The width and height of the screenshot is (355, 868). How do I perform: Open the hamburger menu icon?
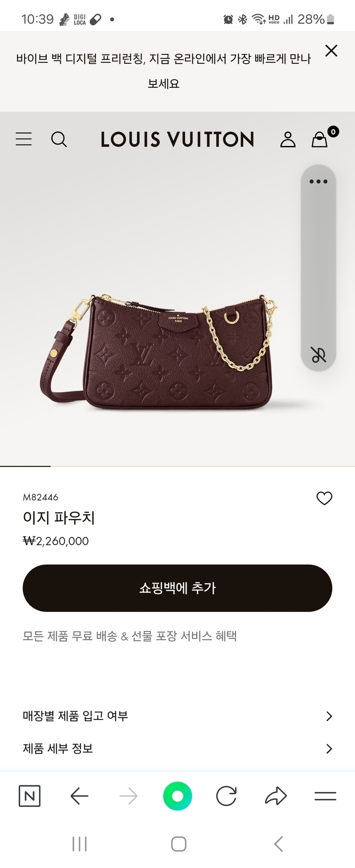[x=24, y=139]
